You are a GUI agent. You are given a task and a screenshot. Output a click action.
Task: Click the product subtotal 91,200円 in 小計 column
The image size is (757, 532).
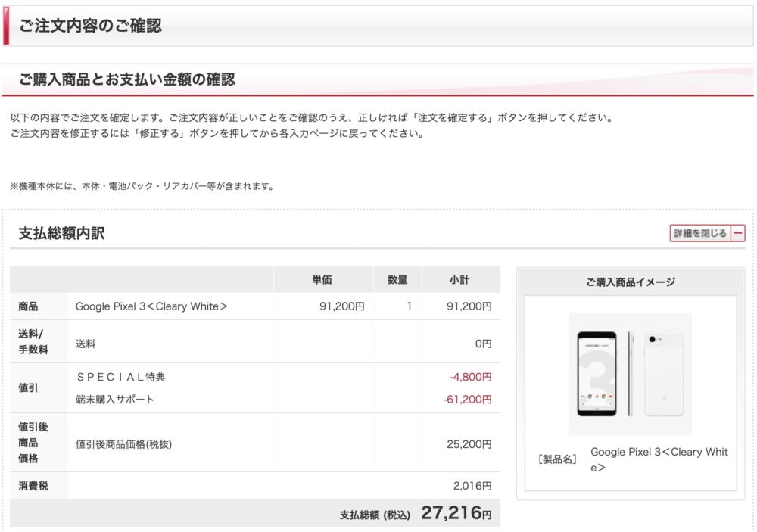(x=469, y=306)
